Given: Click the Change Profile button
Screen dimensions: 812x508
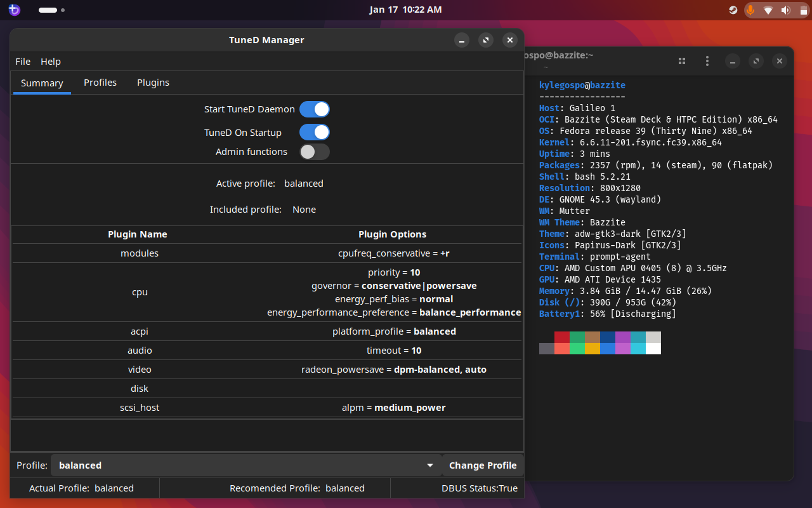Looking at the screenshot, I should click(483, 465).
